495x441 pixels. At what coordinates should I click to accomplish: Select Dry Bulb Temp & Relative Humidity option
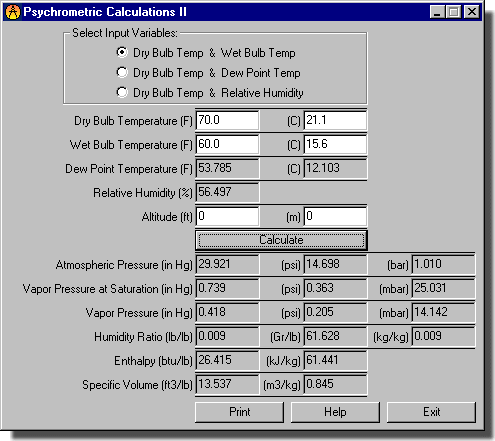tap(210, 93)
